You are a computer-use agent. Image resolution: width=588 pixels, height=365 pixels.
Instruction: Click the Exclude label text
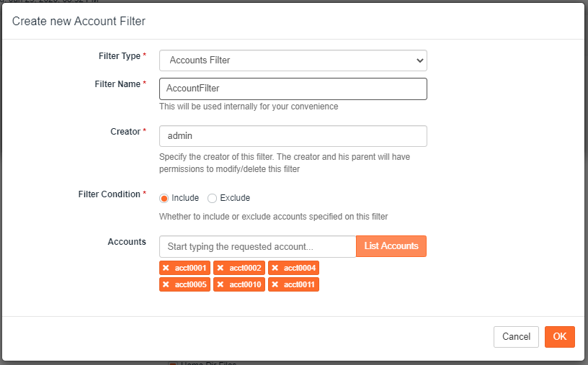(x=235, y=198)
